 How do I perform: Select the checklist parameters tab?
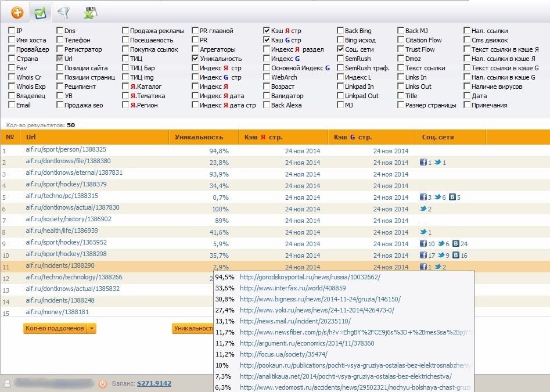tap(40, 12)
